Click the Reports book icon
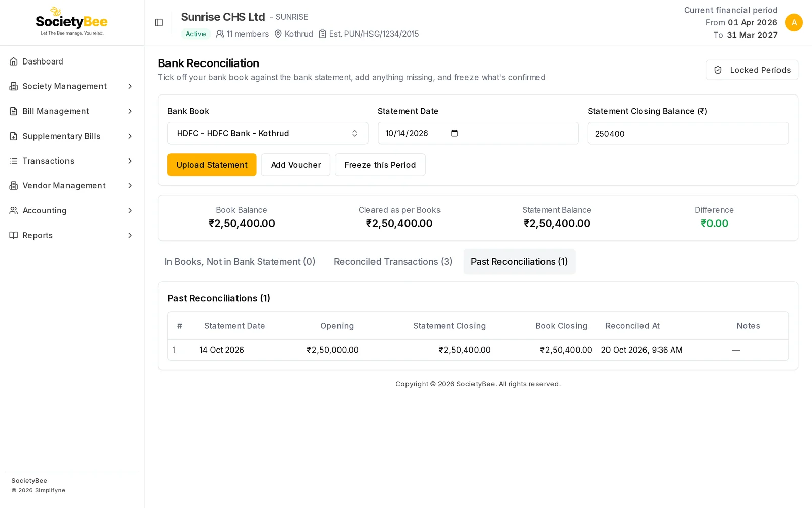This screenshot has width=812, height=508. pyautogui.click(x=14, y=235)
